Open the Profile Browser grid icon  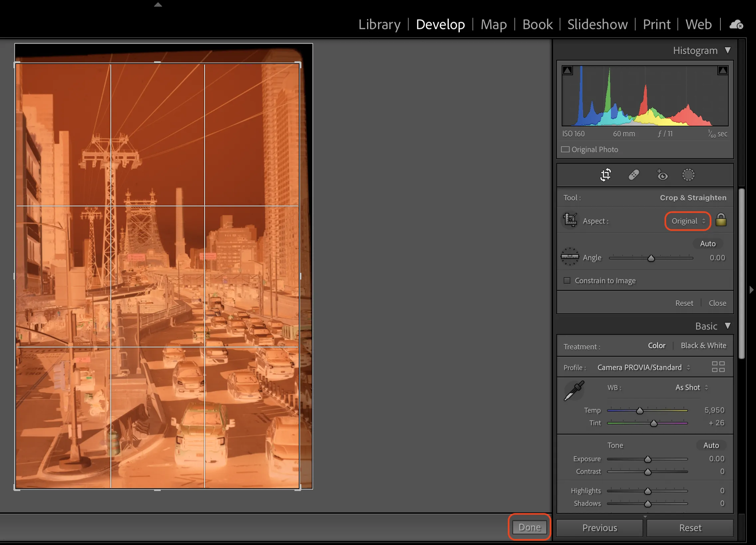[718, 367]
